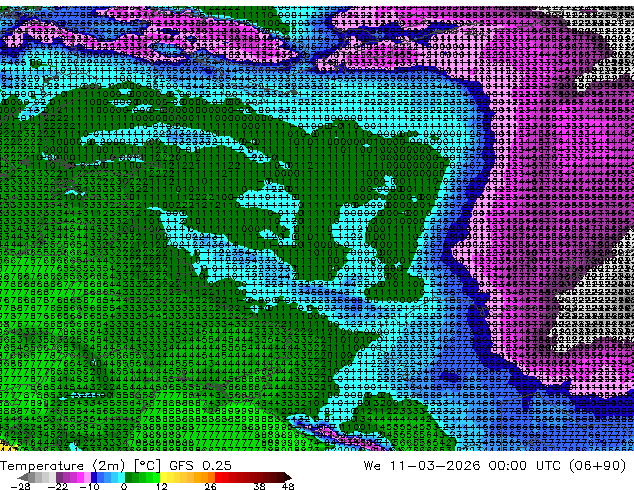Click the gray left arrow tip of the legend
This screenshot has width=634, height=490.
tap(22, 477)
